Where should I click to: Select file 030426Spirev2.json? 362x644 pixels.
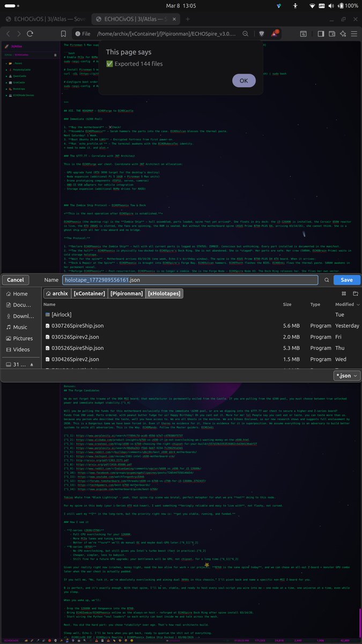[x=201, y=359]
